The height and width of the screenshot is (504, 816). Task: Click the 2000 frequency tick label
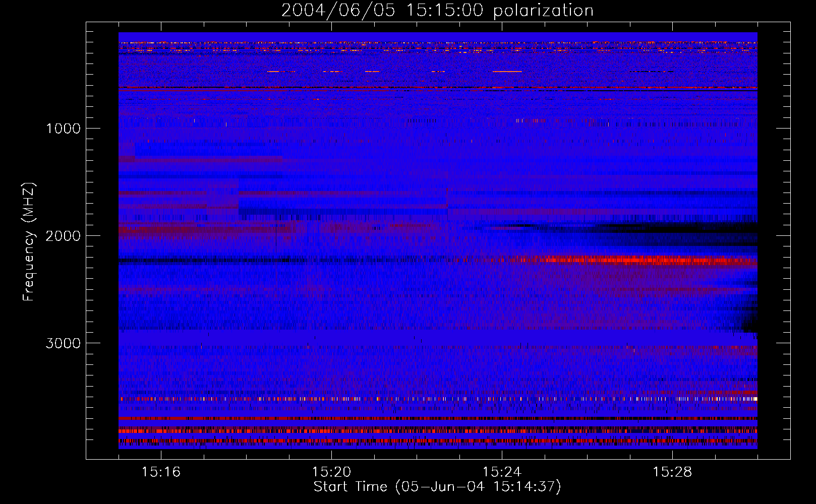click(63, 236)
